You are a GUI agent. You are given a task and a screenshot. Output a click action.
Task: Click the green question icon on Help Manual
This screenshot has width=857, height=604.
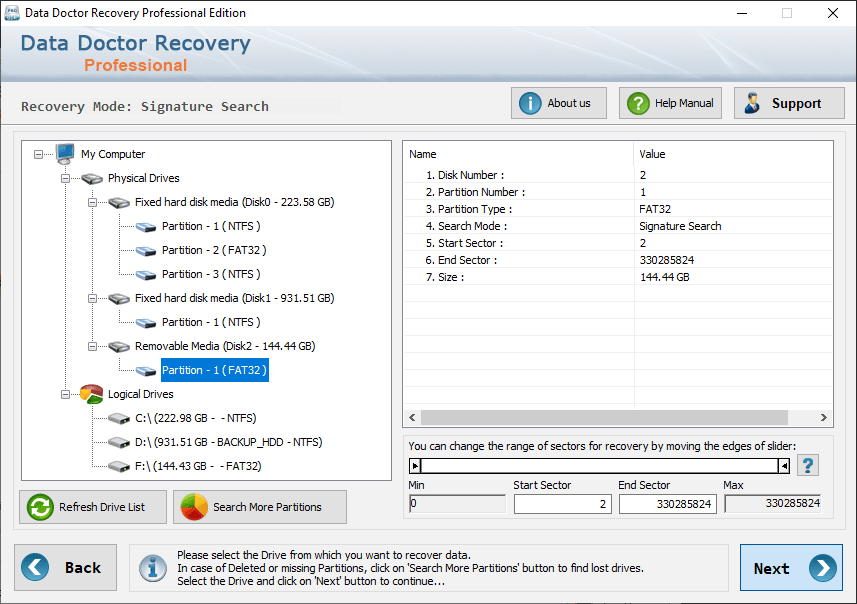(638, 103)
